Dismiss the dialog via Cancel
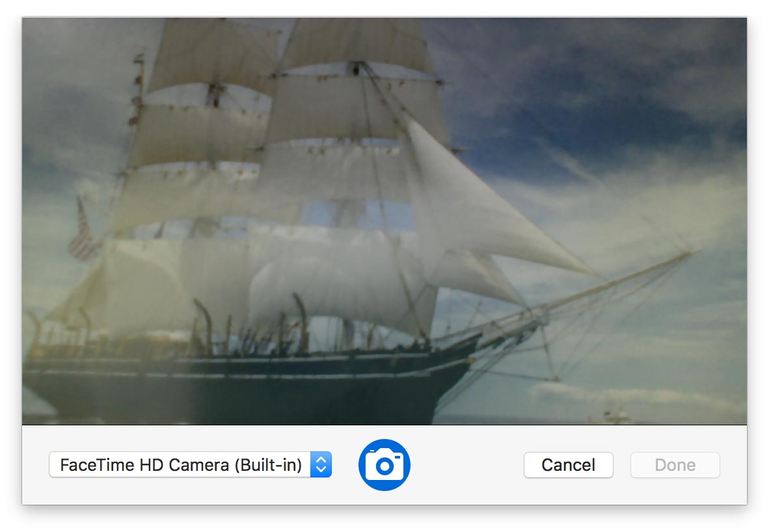Image resolution: width=769 pixels, height=532 pixels. pos(569,465)
